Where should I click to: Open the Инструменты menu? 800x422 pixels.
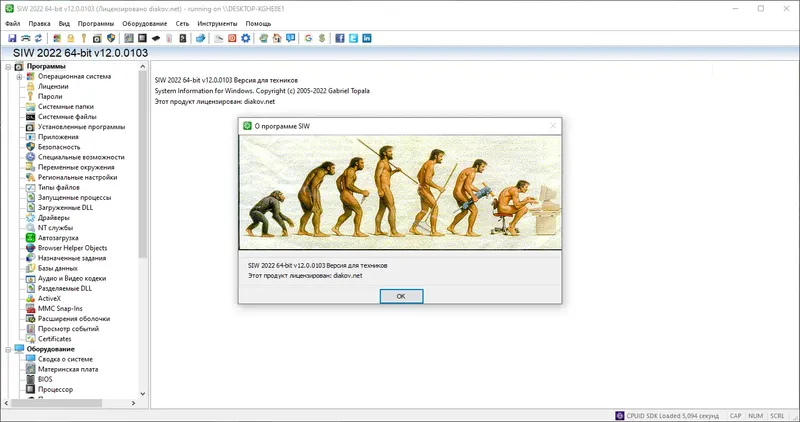tap(217, 23)
